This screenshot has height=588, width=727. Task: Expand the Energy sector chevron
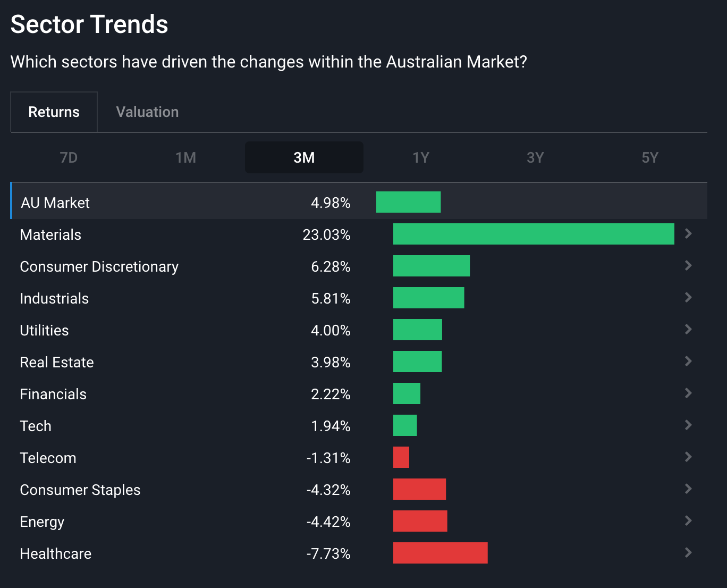pos(688,521)
